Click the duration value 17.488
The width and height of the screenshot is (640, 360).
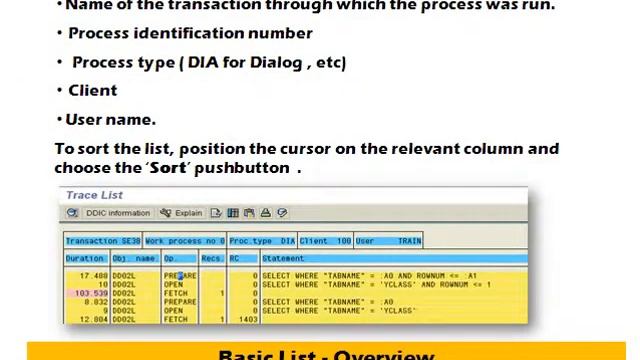[93, 276]
